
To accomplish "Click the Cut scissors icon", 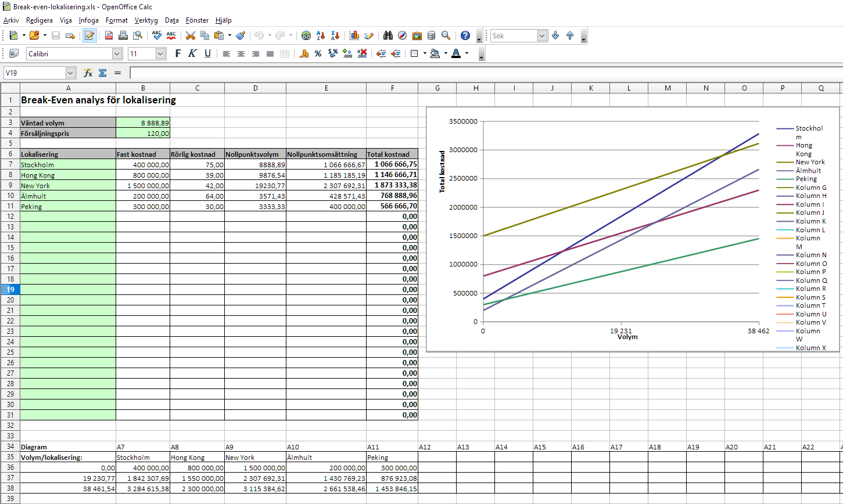I will [191, 35].
